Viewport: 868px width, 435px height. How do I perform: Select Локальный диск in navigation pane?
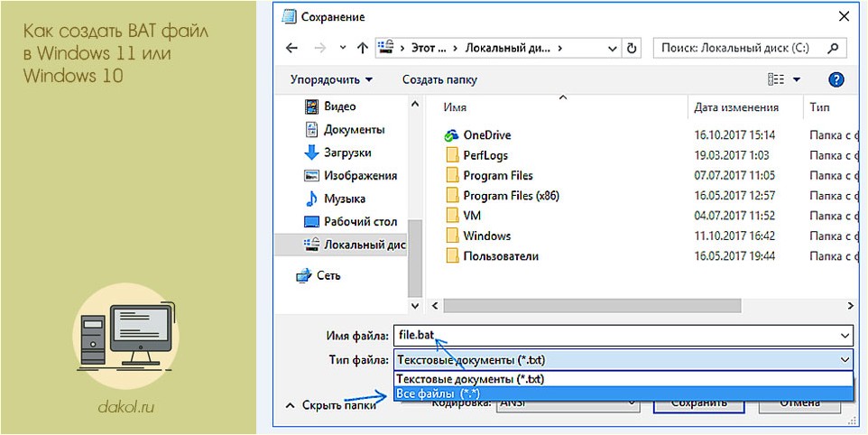(341, 245)
